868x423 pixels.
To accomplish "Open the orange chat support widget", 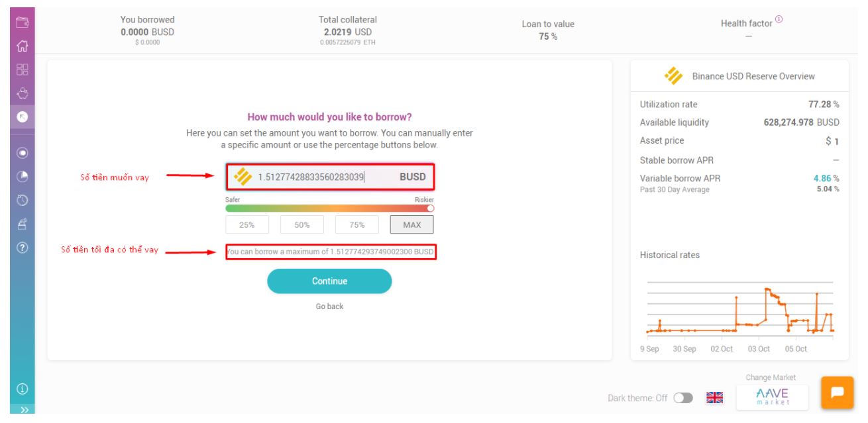I will coord(837,392).
